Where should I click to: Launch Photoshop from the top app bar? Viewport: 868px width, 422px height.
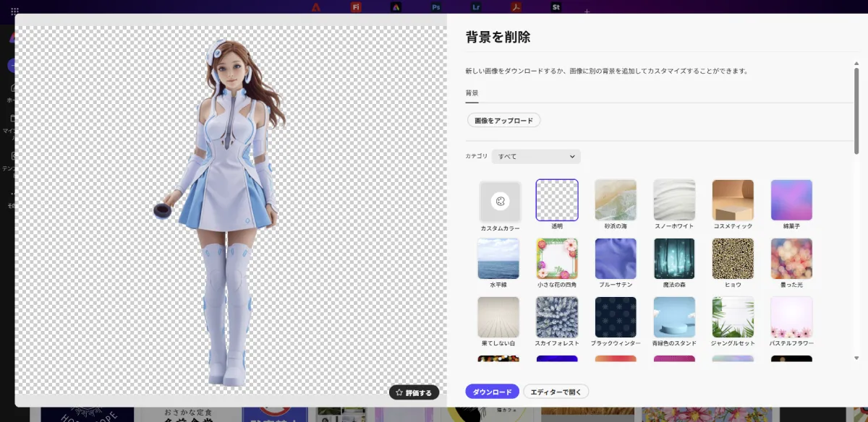point(435,7)
